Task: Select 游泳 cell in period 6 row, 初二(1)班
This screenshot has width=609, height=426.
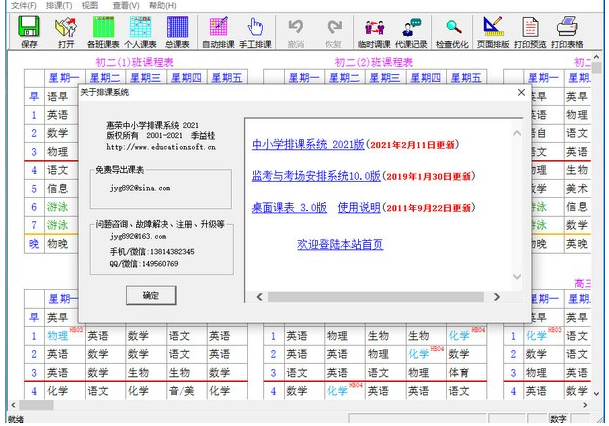Action: pyautogui.click(x=61, y=207)
